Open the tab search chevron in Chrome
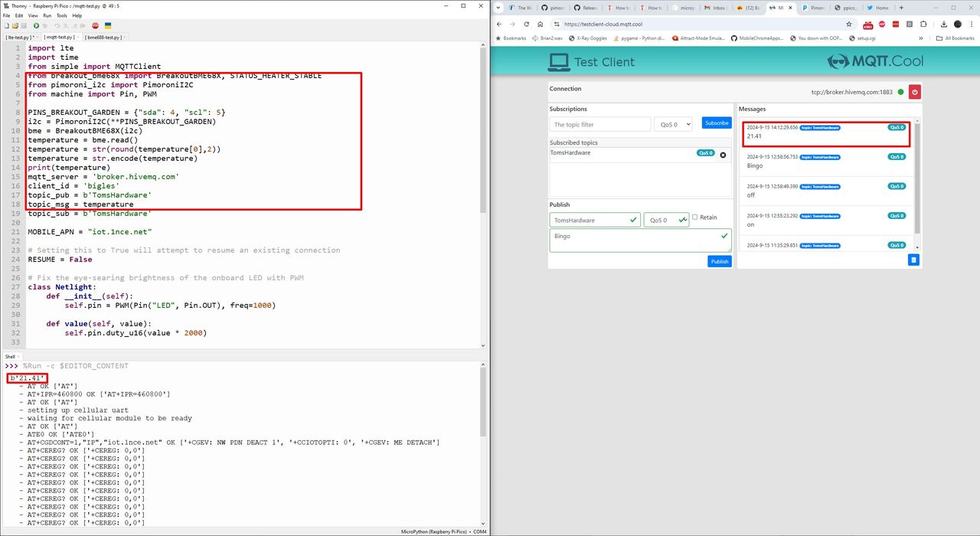 tap(498, 8)
